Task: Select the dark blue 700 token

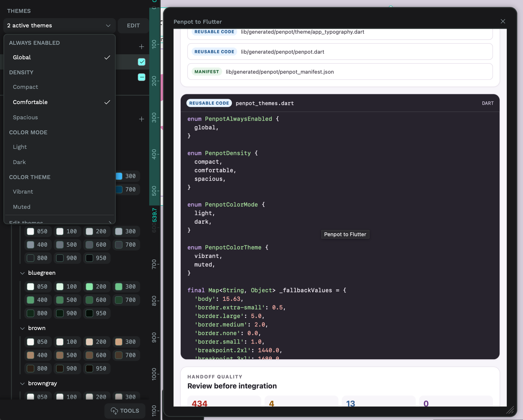Action: tap(127, 190)
